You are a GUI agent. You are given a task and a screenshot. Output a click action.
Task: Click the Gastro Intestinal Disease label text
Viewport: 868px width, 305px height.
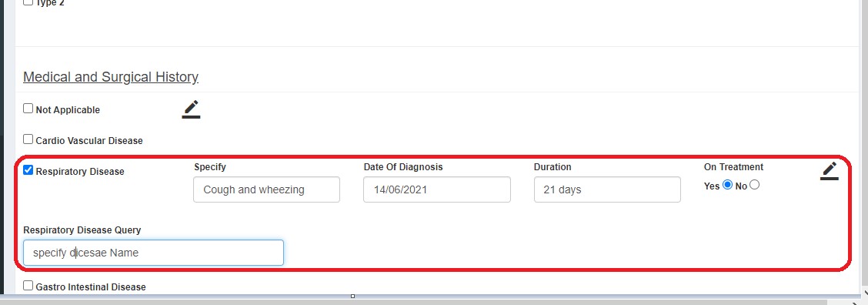pos(91,287)
